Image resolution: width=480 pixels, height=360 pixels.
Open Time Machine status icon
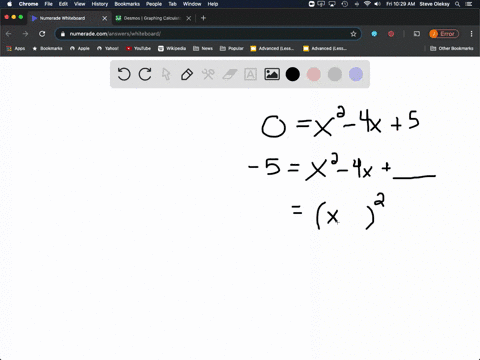[x=345, y=4]
